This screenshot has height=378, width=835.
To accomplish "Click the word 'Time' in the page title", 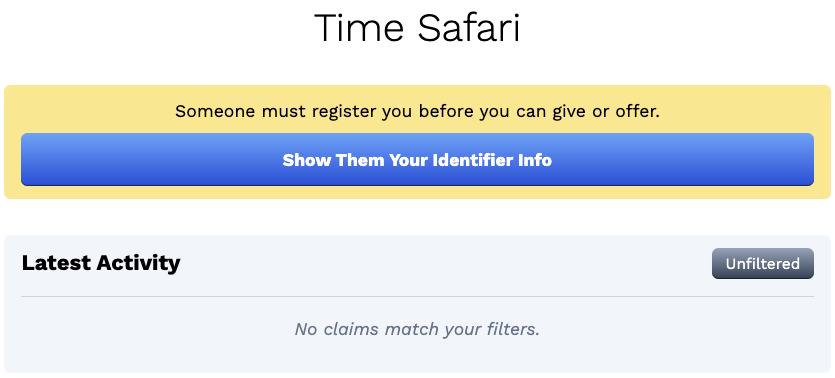I will [361, 28].
